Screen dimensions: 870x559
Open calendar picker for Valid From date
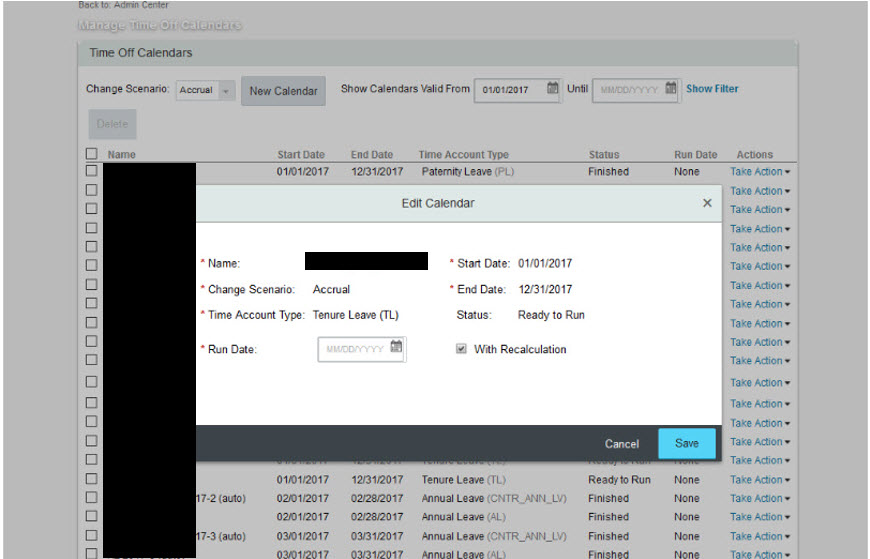tap(553, 88)
